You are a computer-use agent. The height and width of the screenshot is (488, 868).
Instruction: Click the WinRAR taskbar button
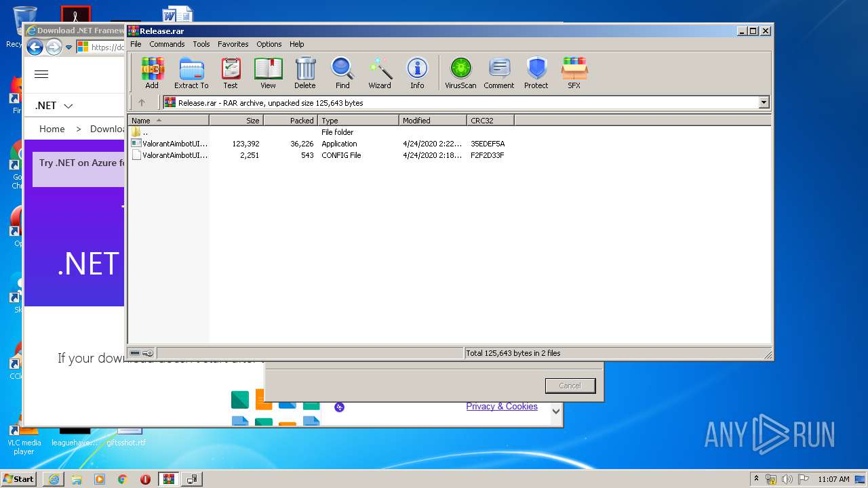[x=169, y=479]
